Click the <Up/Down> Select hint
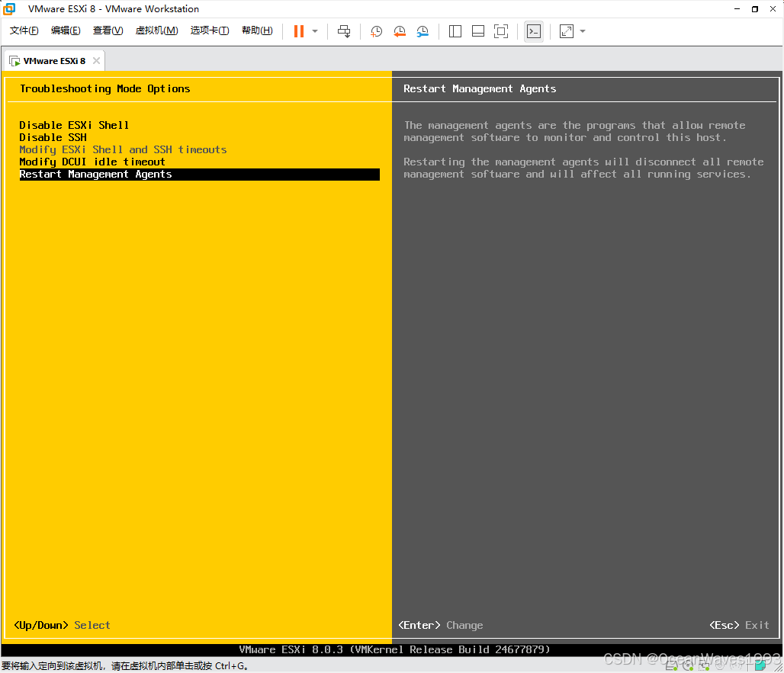Screen dimensions: 784x673 pos(62,625)
